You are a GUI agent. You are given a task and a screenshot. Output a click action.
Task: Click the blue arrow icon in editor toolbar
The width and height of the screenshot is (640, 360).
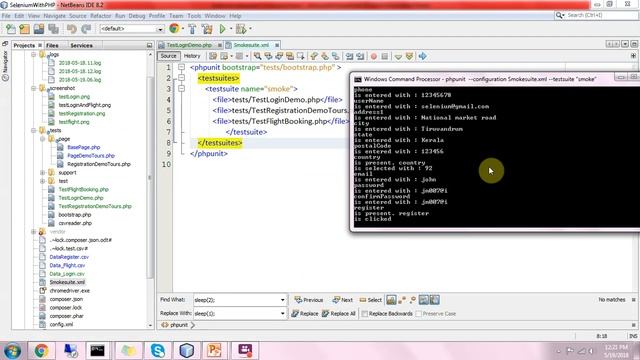click(422, 56)
